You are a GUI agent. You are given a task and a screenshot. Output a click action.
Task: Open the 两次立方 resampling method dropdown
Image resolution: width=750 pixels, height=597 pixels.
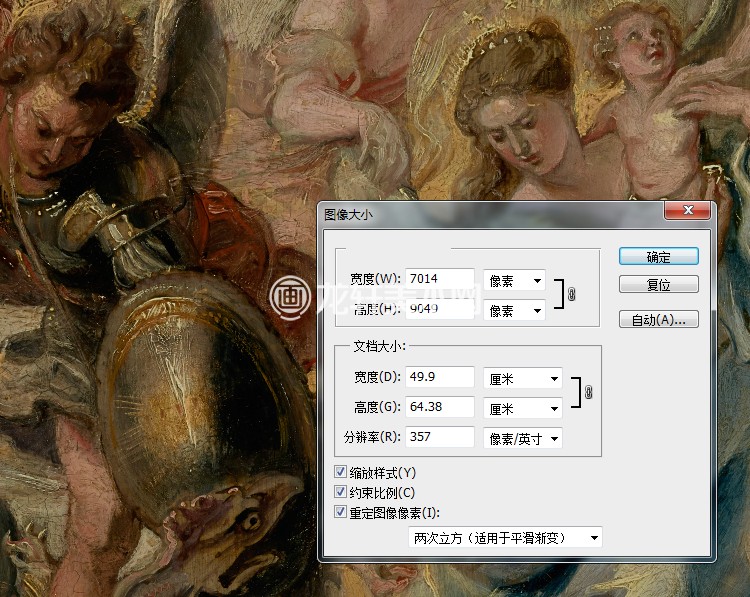[505, 538]
